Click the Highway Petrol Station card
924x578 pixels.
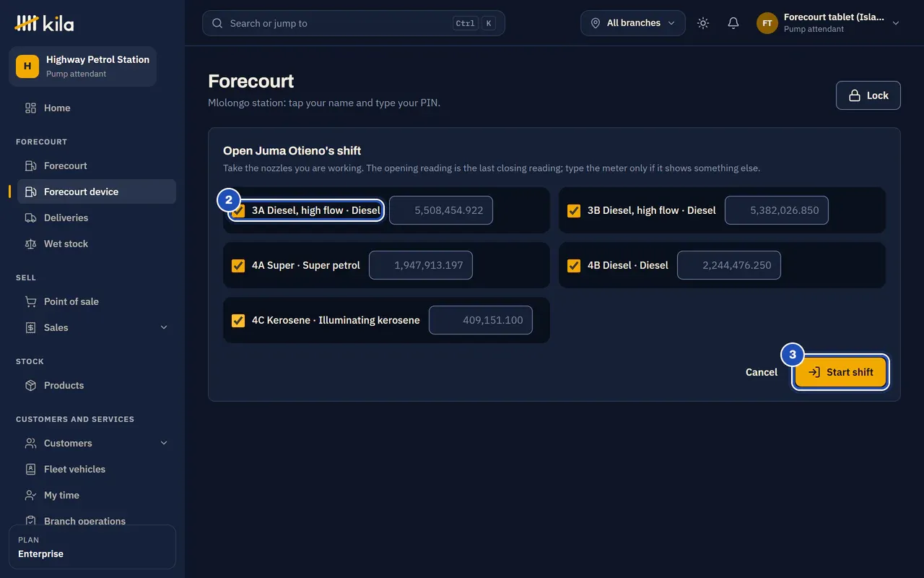pos(82,66)
